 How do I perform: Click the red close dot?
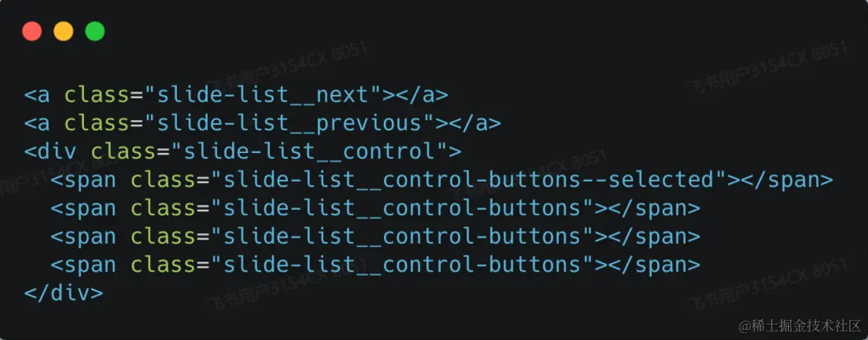(x=32, y=31)
